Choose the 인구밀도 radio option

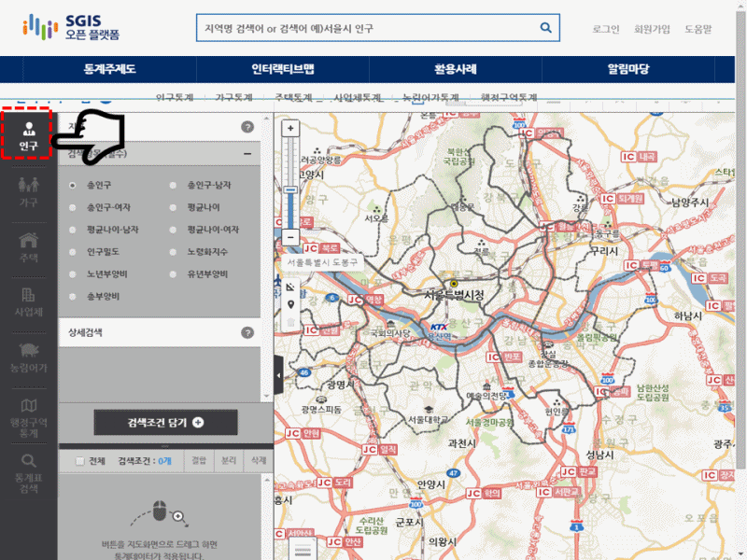coord(73,252)
